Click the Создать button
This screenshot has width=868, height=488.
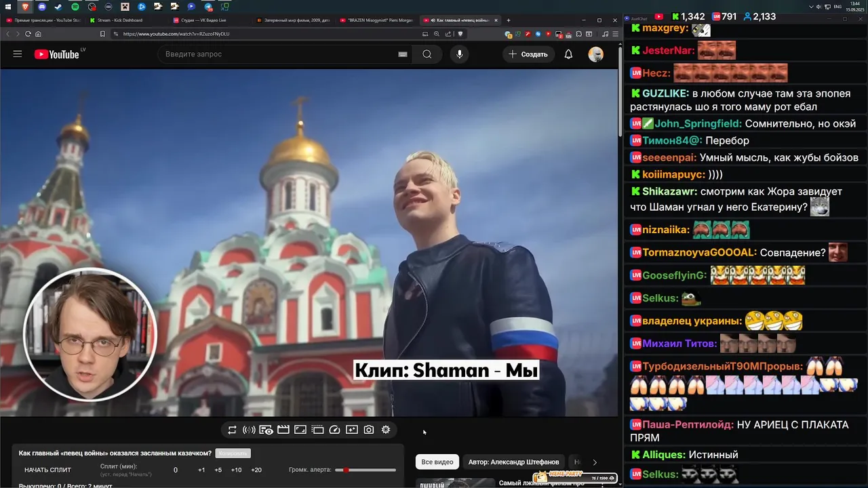click(528, 54)
